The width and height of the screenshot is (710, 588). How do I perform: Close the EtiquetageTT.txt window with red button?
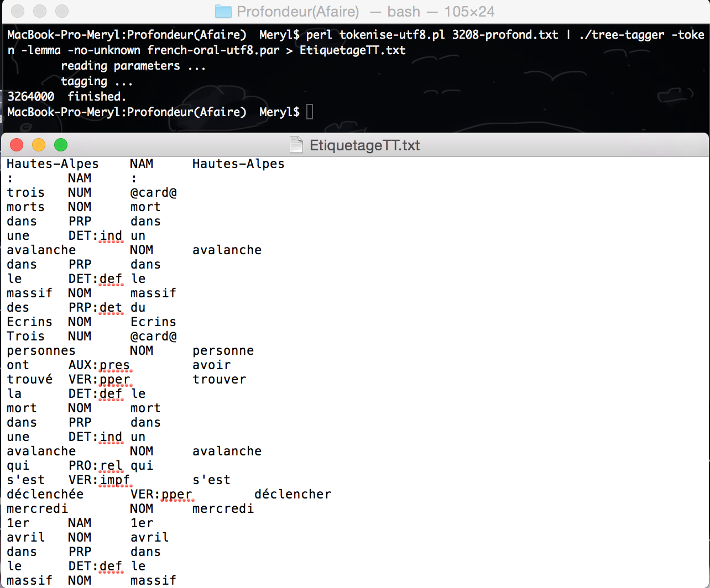tap(17, 145)
